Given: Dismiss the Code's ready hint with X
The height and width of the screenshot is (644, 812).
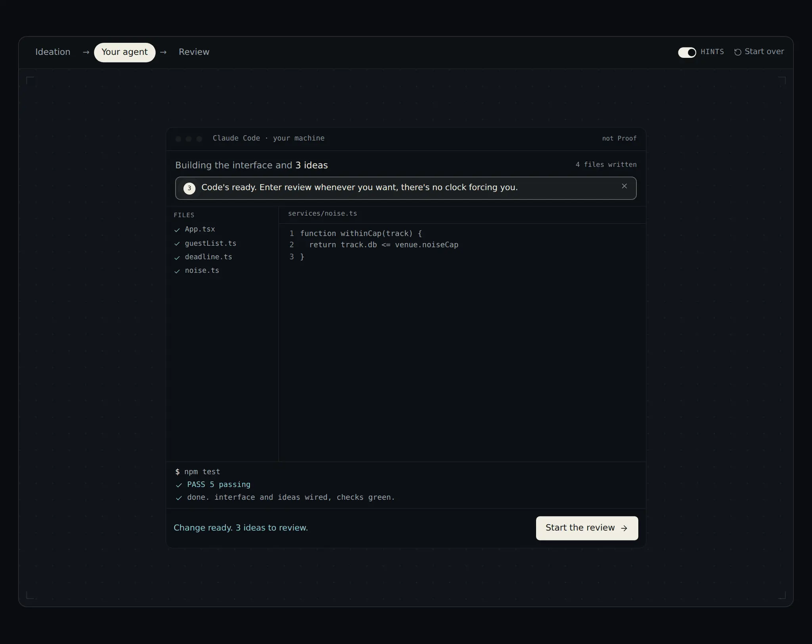Looking at the screenshot, I should 624,186.
